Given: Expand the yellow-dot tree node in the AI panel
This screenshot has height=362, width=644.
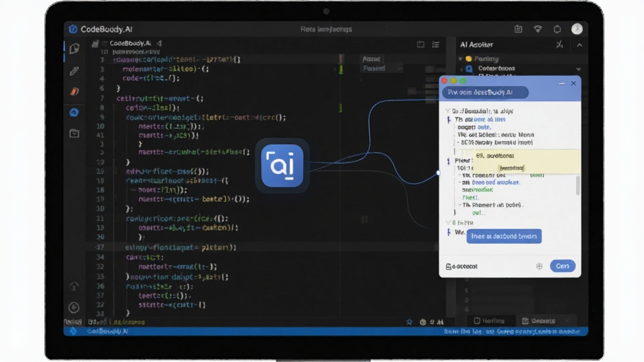Looking at the screenshot, I should click(x=460, y=58).
